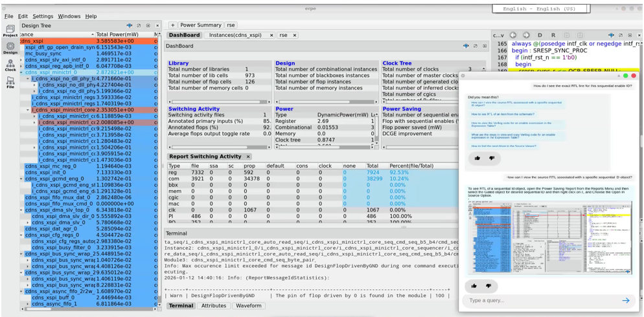The image size is (644, 317).
Task: Click the File sidebar icon
Action: (x=10, y=82)
